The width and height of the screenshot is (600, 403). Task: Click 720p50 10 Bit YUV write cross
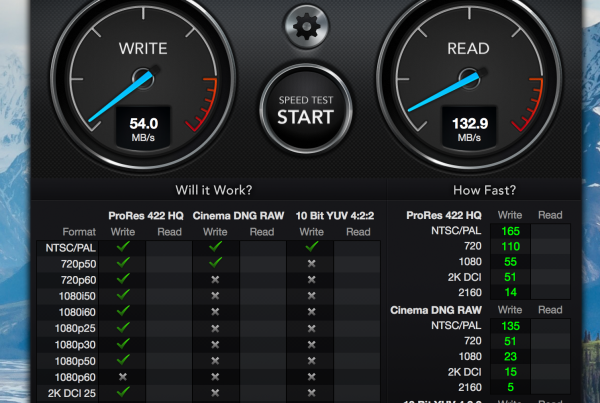311,264
